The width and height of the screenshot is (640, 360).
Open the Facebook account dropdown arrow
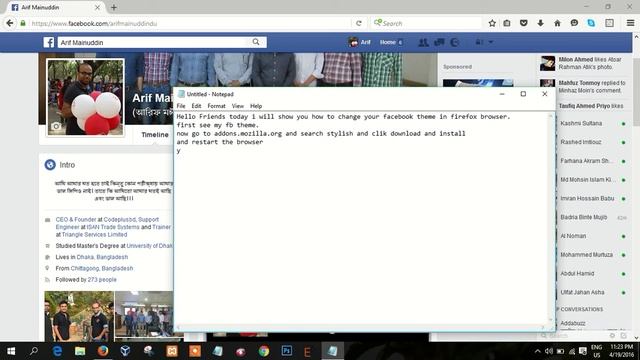click(491, 42)
